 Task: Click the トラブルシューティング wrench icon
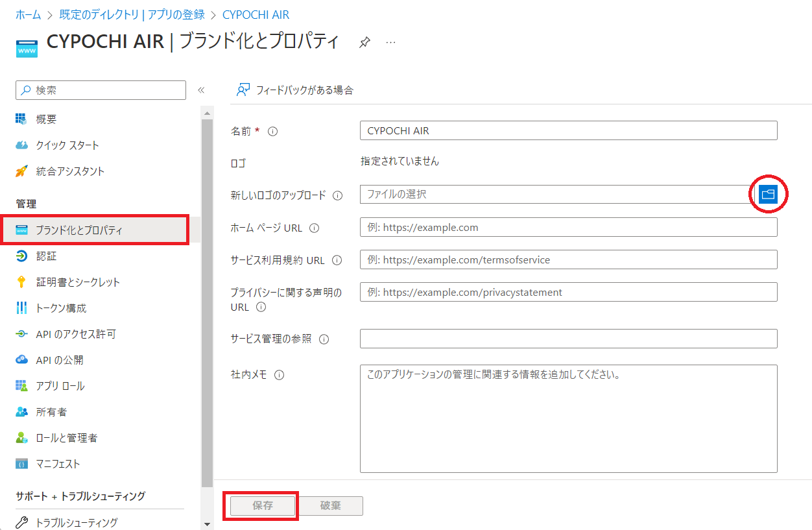(22, 522)
